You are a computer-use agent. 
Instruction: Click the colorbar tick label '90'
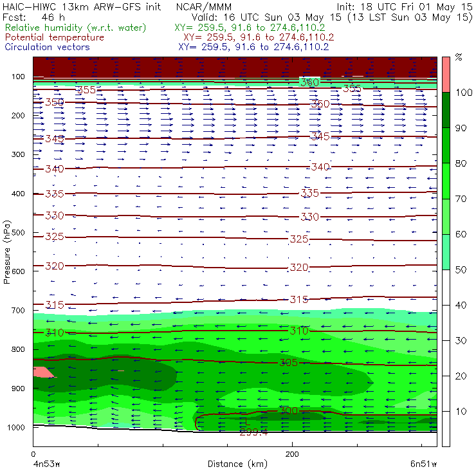461,128
